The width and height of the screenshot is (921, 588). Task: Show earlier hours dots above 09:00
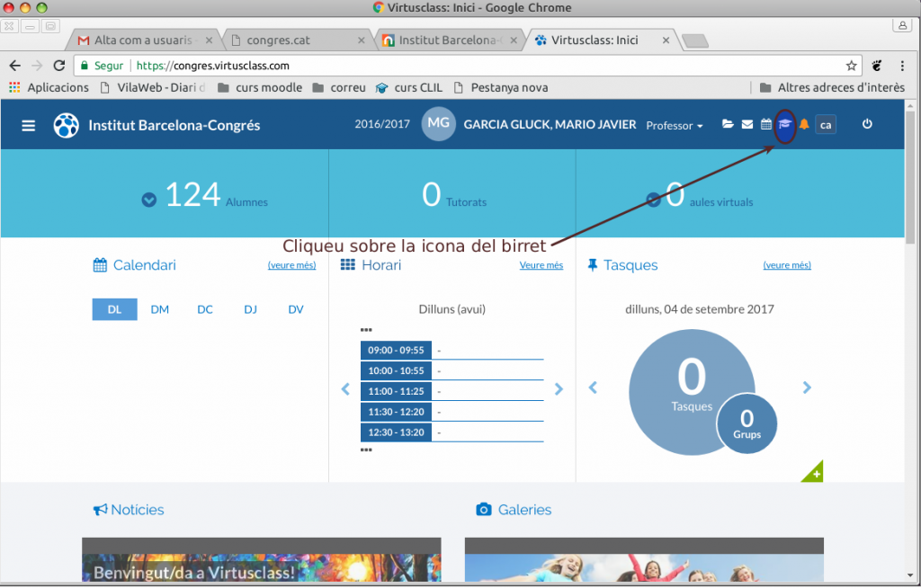pyautogui.click(x=366, y=330)
